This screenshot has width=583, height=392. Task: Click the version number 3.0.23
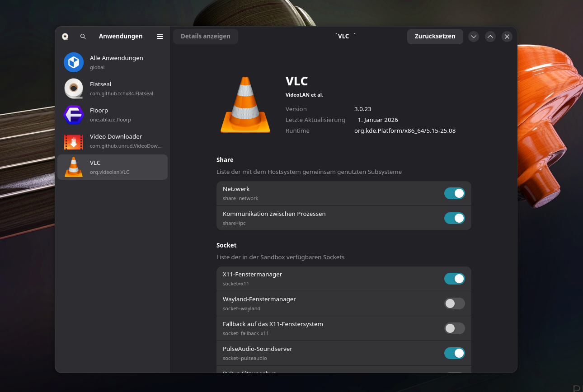pyautogui.click(x=363, y=109)
